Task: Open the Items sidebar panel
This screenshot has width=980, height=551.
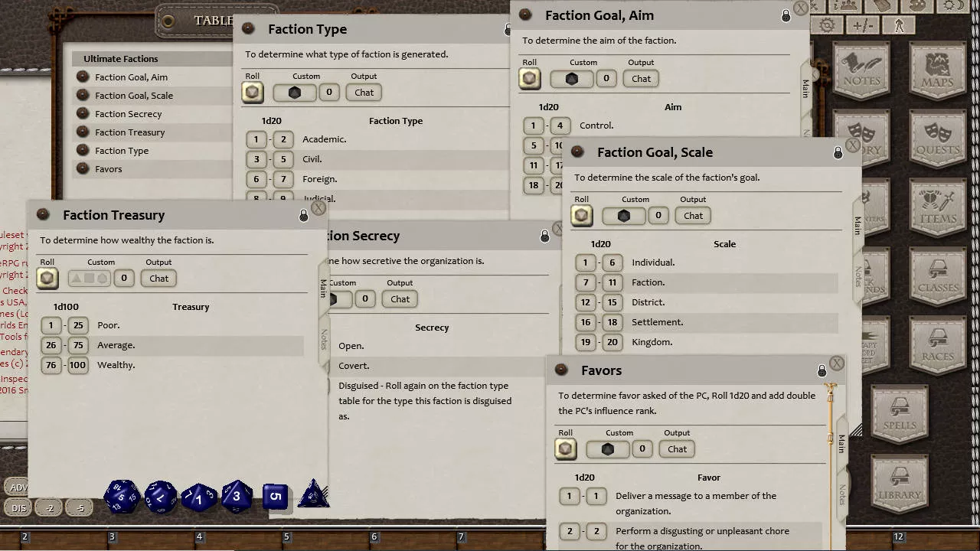Action: coord(938,208)
